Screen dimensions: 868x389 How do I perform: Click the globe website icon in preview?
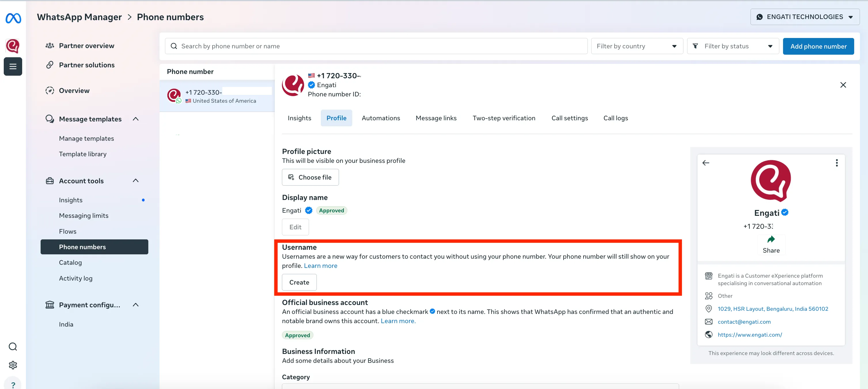pos(709,335)
